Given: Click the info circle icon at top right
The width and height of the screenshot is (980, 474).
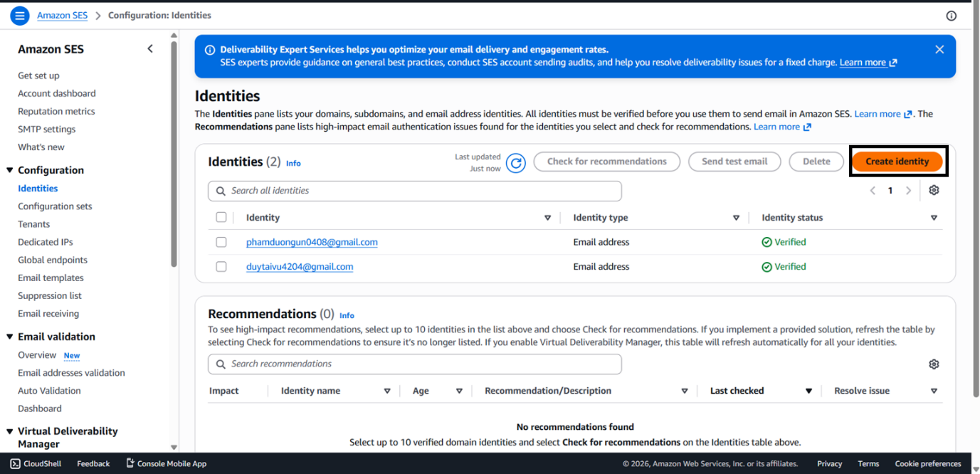Looking at the screenshot, I should pos(951,16).
